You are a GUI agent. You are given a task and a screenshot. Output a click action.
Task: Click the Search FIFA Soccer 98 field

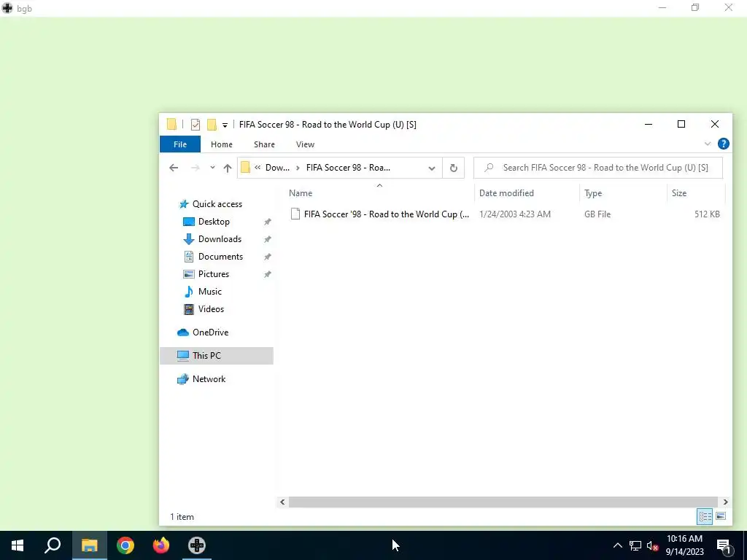click(x=598, y=168)
